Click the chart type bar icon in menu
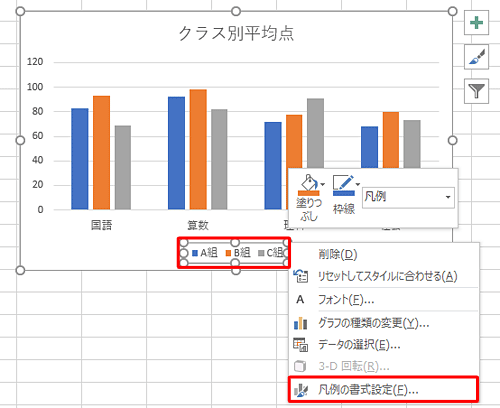500x408 pixels. pos(300,323)
